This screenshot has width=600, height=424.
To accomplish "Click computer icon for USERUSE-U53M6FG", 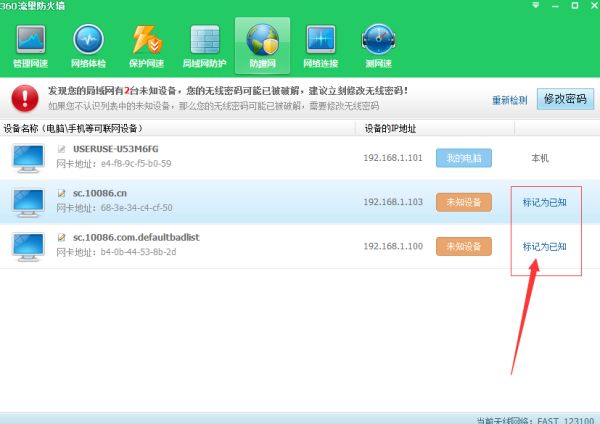I will [x=28, y=158].
